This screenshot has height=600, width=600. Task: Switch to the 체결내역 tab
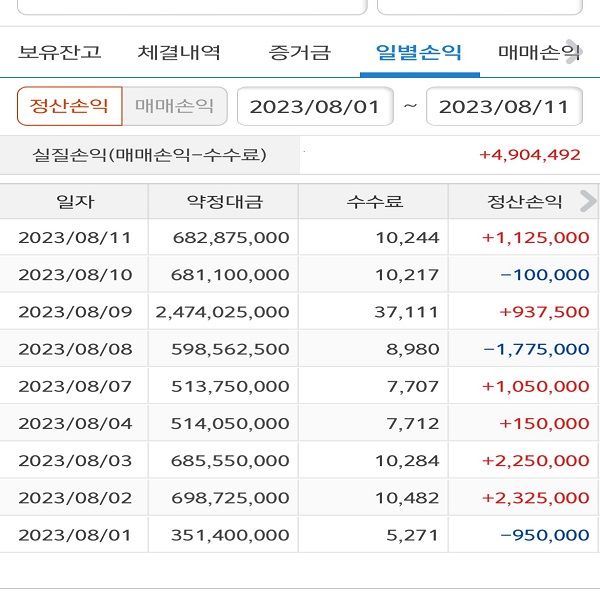coord(179,53)
